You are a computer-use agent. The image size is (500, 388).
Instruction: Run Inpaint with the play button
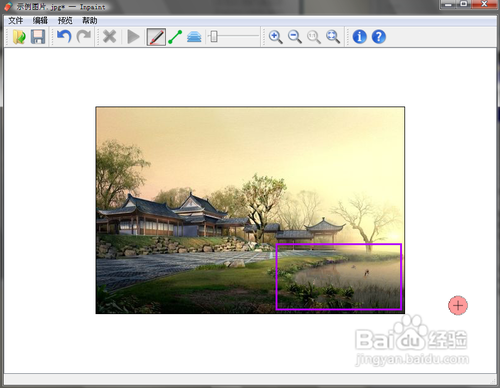pos(133,37)
